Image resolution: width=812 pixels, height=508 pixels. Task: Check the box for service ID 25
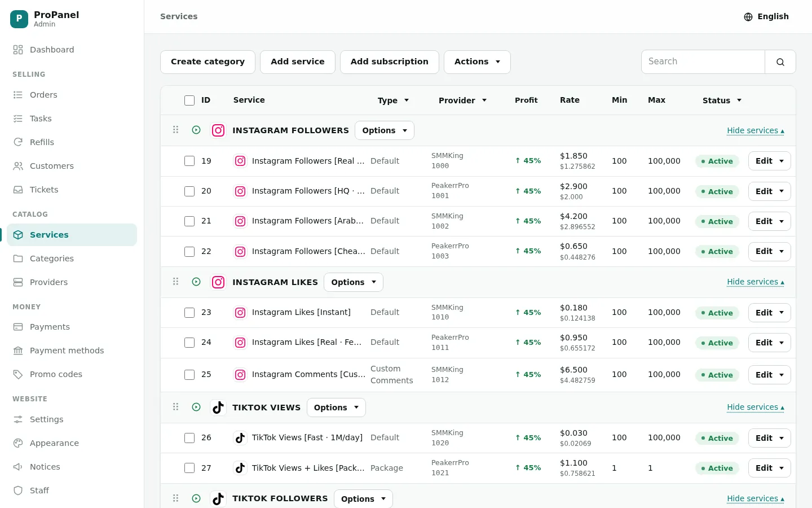[189, 375]
